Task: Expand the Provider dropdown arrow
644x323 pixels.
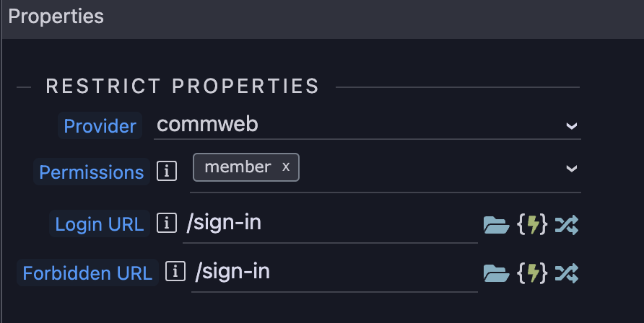Action: click(x=572, y=126)
